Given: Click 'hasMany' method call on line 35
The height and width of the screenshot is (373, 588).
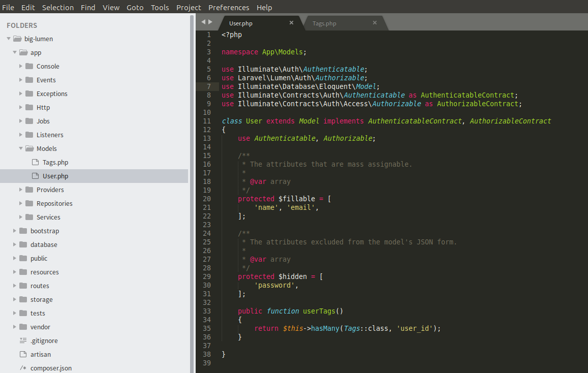Looking at the screenshot, I should pos(325,328).
